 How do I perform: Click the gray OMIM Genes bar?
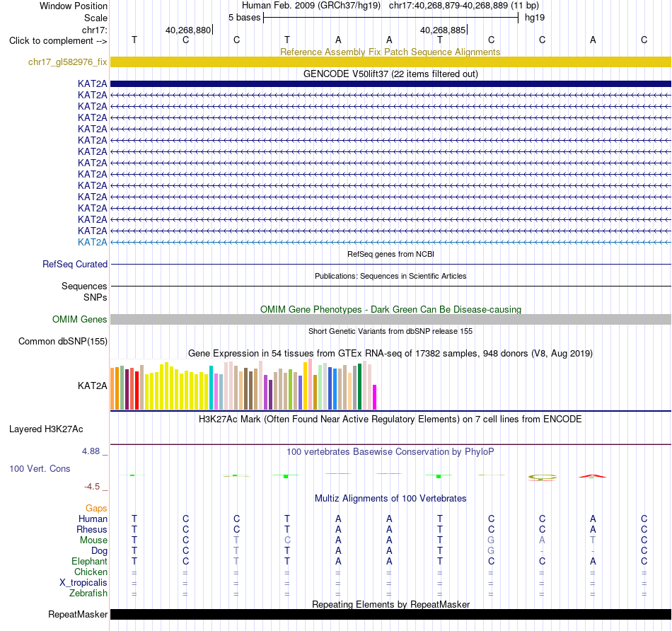[390, 319]
